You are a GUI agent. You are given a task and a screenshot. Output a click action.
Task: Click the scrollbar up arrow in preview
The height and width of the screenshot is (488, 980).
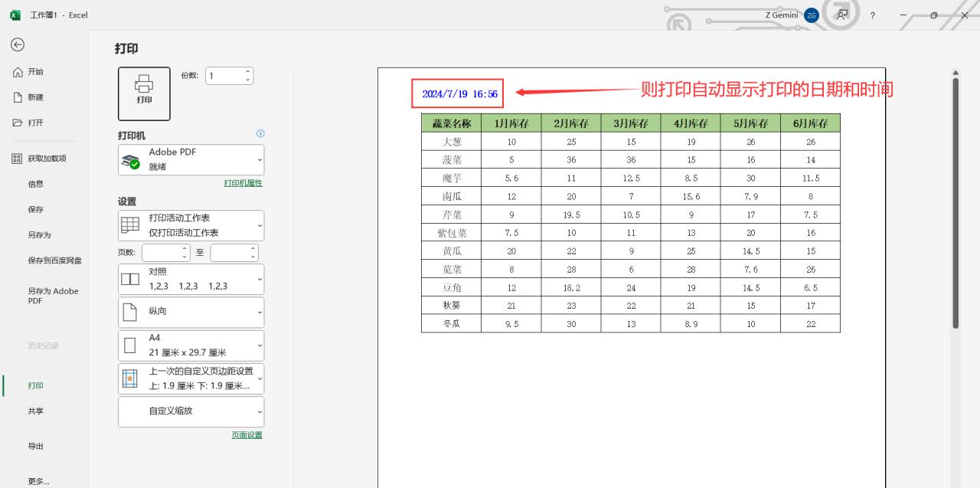click(x=955, y=73)
